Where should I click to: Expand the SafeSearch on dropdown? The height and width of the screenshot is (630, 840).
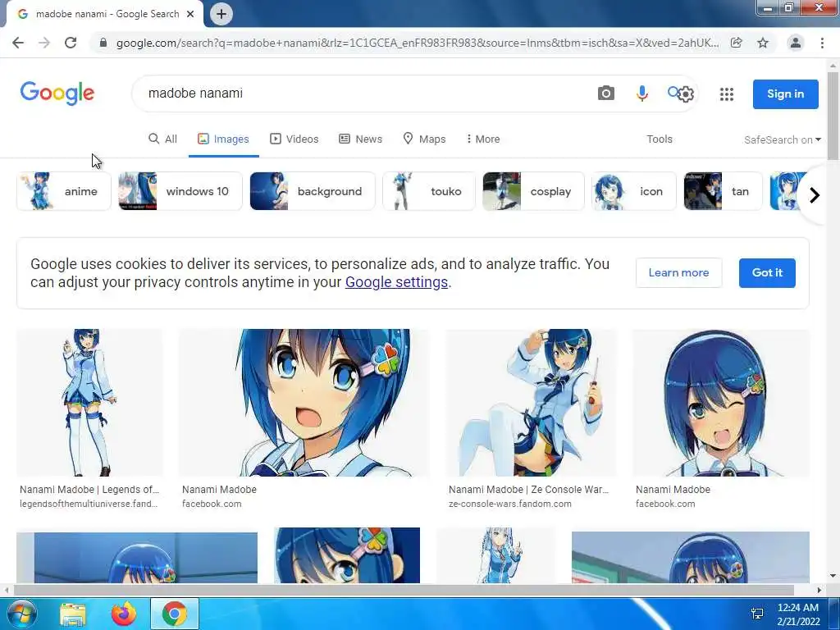click(x=783, y=139)
